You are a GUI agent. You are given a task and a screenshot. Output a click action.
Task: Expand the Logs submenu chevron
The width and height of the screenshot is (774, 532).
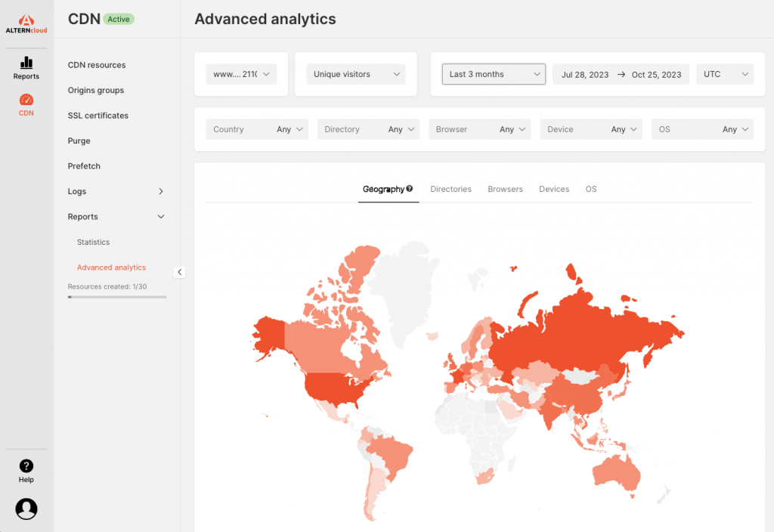pyautogui.click(x=160, y=192)
